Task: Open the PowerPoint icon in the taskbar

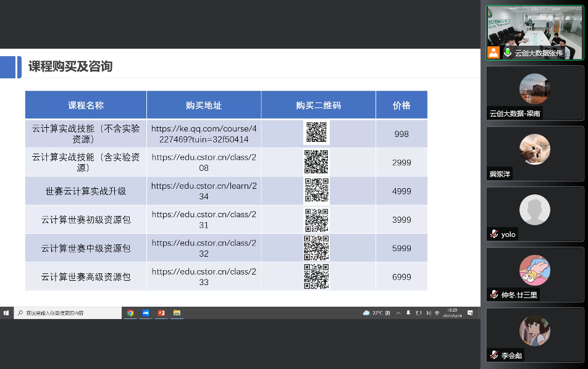Action: click(161, 313)
